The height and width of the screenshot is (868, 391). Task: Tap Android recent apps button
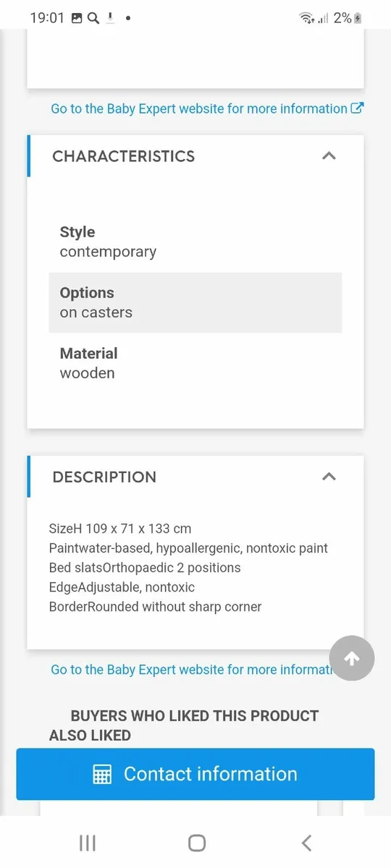pyautogui.click(x=88, y=843)
